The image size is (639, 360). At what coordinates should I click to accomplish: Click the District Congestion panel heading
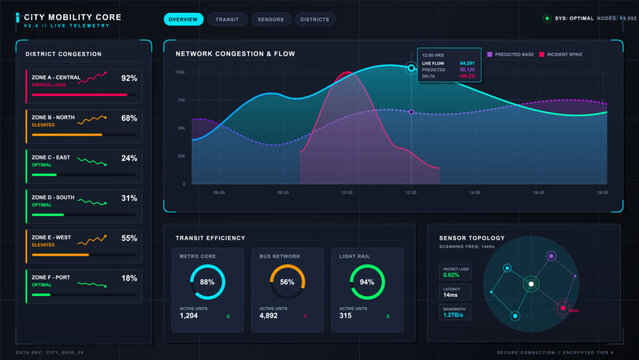pos(64,54)
